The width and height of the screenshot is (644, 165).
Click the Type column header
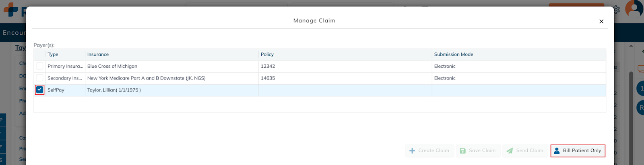coord(53,54)
